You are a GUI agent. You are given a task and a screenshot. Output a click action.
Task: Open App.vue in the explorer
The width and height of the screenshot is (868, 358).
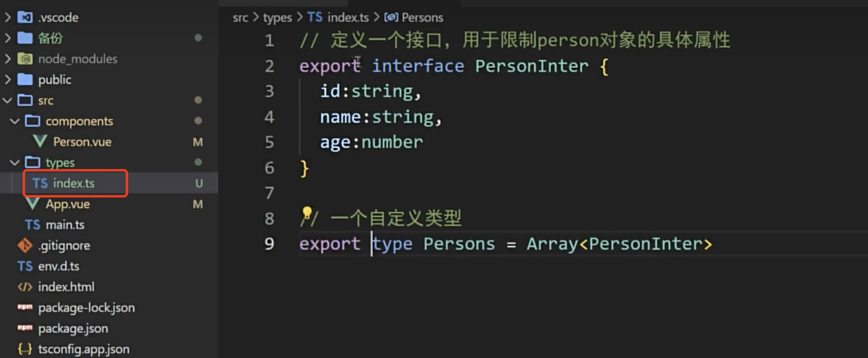(68, 204)
